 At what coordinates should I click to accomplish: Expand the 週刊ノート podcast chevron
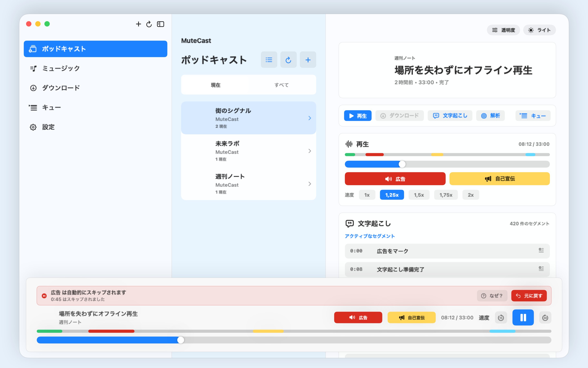[310, 184]
